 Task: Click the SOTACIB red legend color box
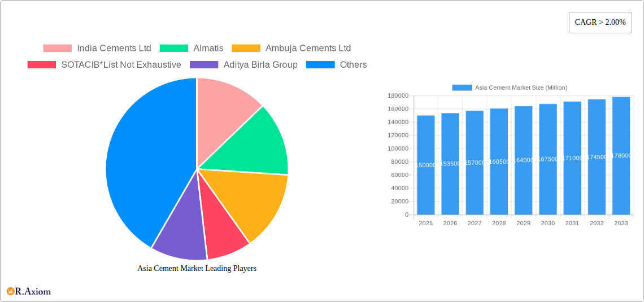pos(42,64)
